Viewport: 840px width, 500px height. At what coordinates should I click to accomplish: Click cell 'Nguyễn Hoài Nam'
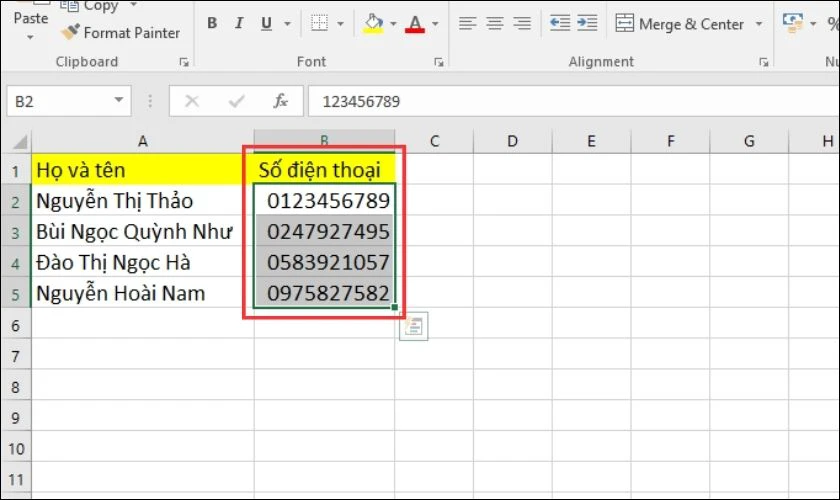[x=142, y=293]
